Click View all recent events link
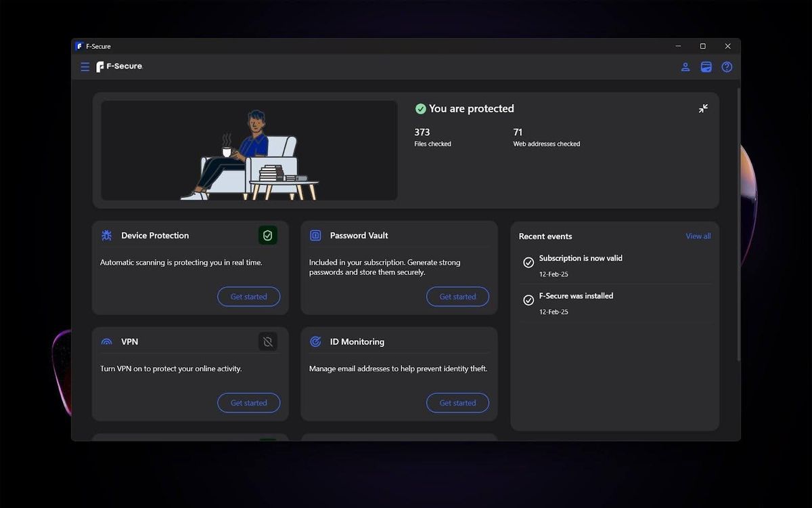Screen dimensions: 812x508 click(x=698, y=236)
